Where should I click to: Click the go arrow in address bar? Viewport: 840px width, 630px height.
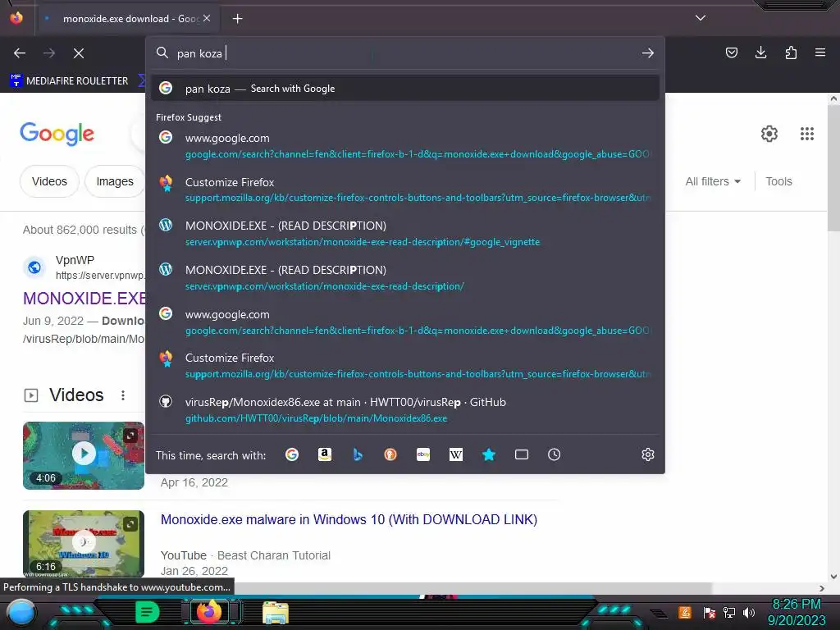[x=648, y=53]
